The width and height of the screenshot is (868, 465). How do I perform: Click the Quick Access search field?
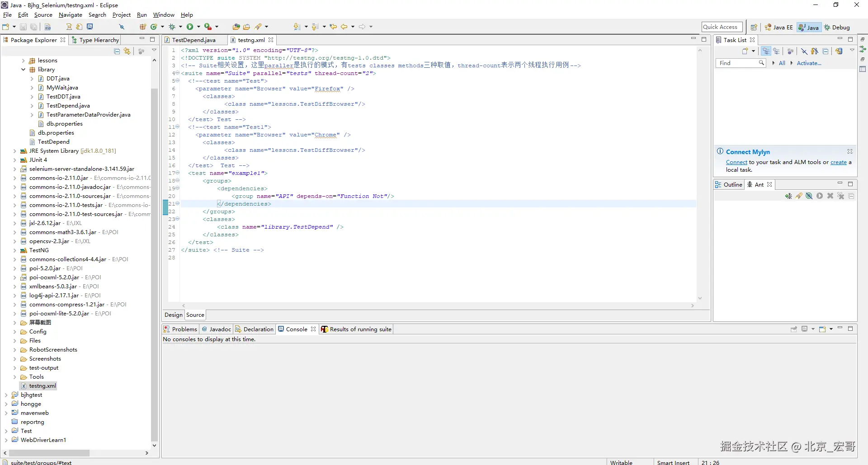[x=722, y=27]
